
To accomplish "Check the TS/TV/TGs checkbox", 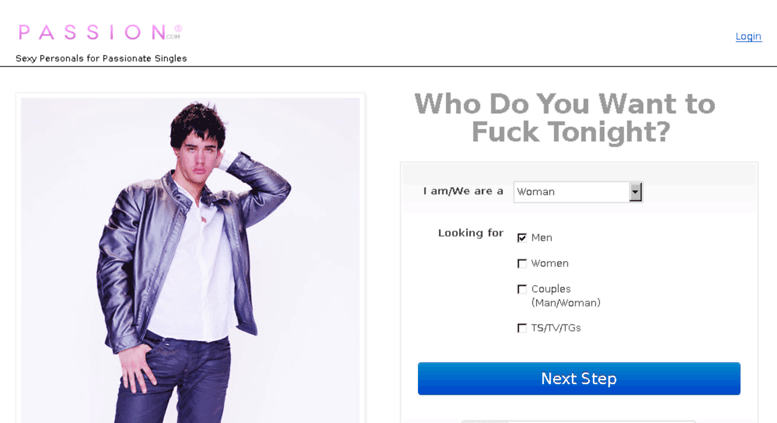I will coord(522,328).
